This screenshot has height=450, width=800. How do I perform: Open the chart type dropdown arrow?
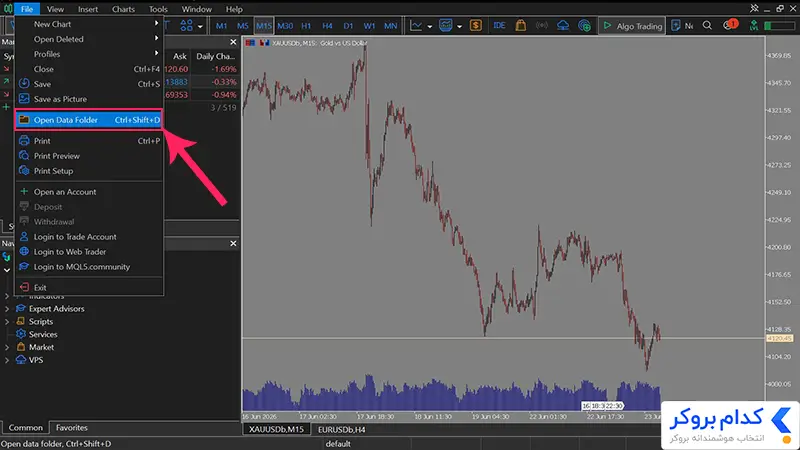(x=430, y=26)
